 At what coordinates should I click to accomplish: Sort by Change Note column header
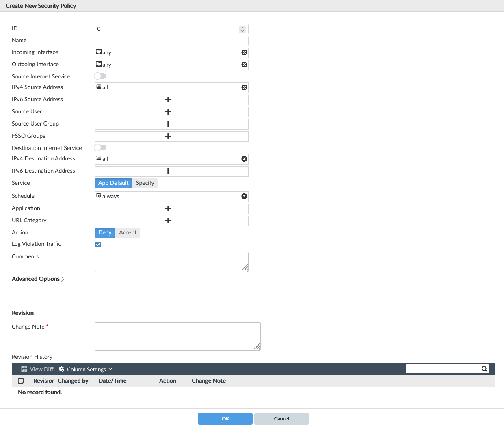pos(341,381)
